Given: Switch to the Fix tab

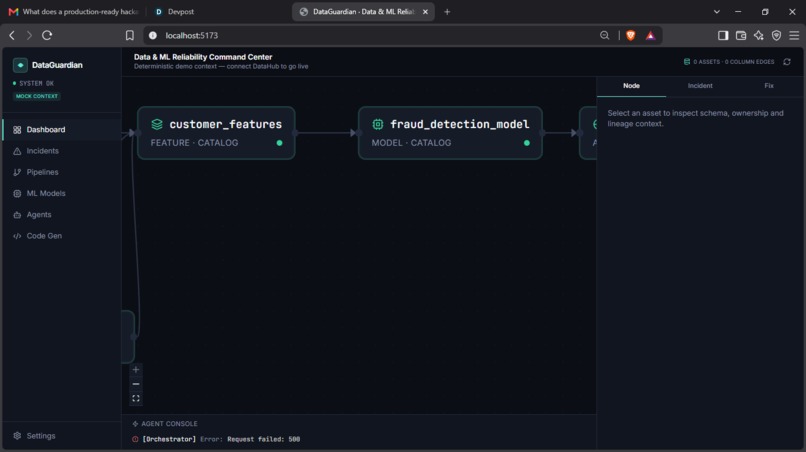Looking at the screenshot, I should pos(768,86).
